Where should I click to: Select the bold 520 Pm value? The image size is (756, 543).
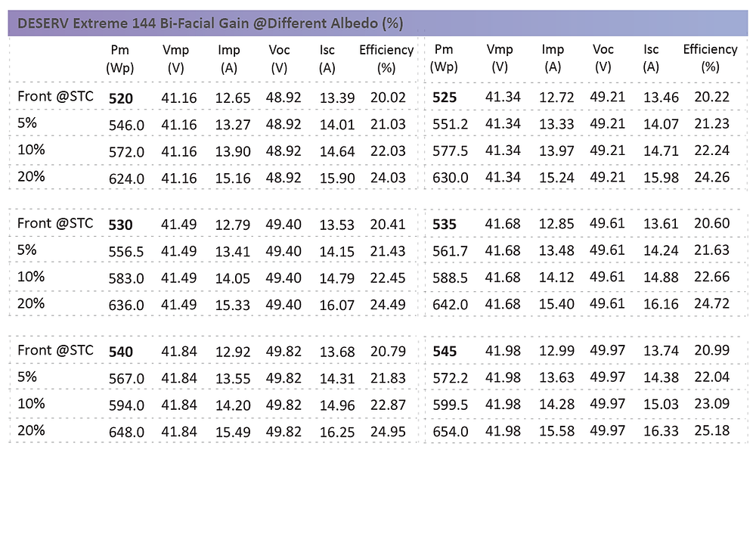click(120, 98)
